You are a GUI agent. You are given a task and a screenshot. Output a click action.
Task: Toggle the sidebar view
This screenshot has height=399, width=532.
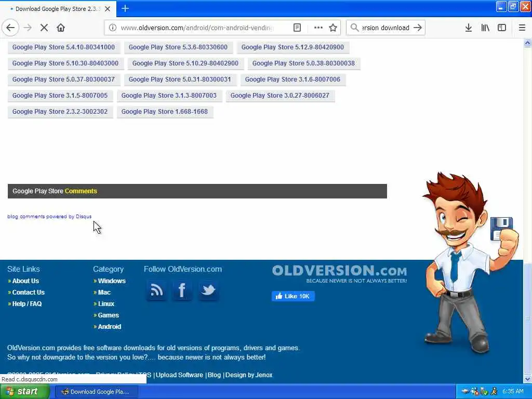point(502,28)
